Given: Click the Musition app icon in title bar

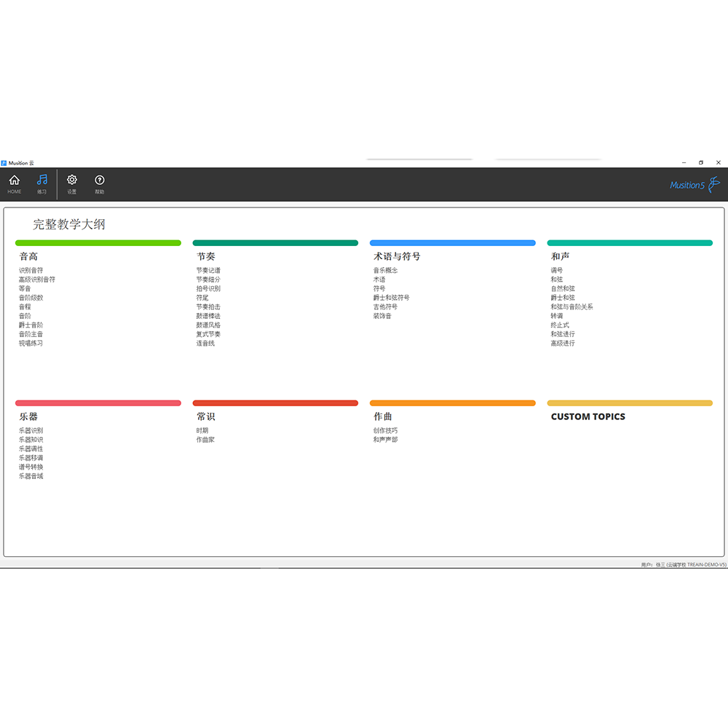Looking at the screenshot, I should 4,163.
